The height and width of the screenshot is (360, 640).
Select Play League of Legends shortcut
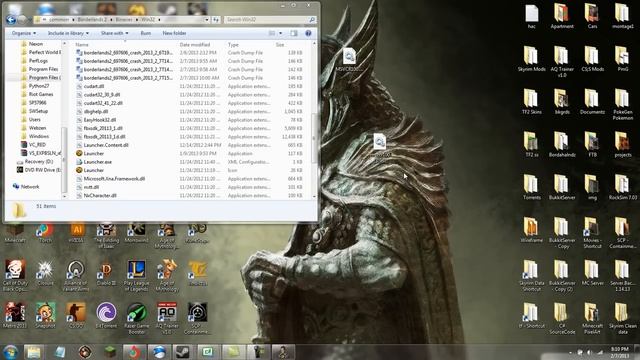click(x=136, y=276)
